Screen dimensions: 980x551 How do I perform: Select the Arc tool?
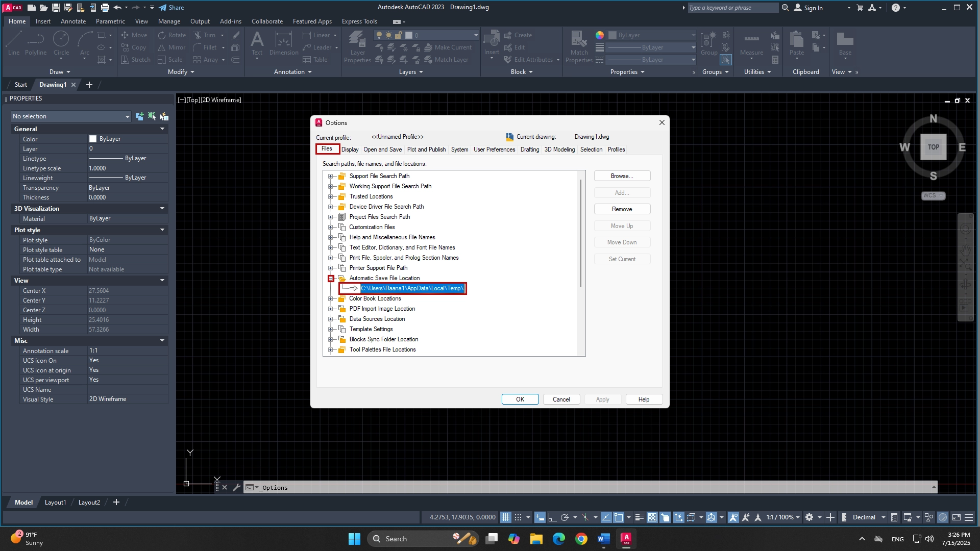click(x=85, y=43)
